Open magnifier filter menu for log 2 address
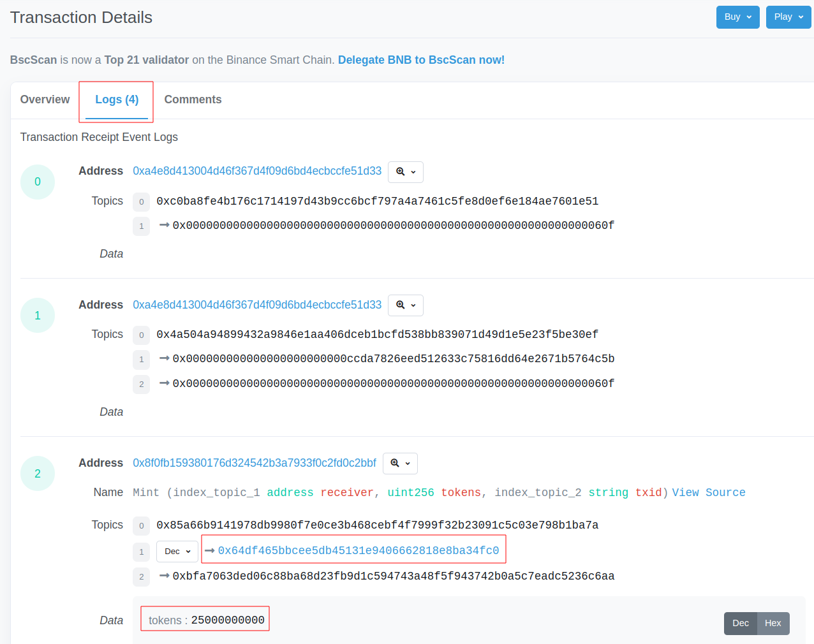The width and height of the screenshot is (814, 644). tap(400, 463)
